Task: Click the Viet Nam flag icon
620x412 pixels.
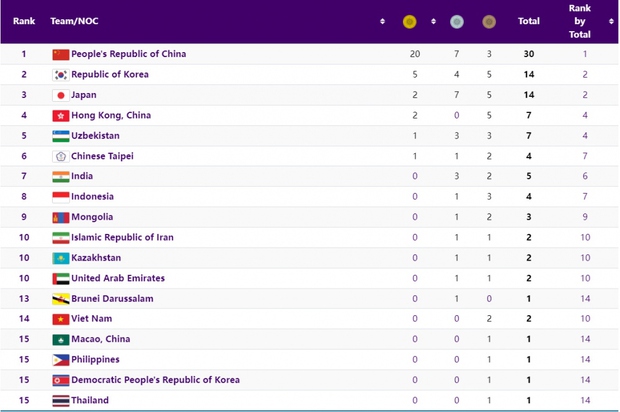Action: tap(60, 319)
